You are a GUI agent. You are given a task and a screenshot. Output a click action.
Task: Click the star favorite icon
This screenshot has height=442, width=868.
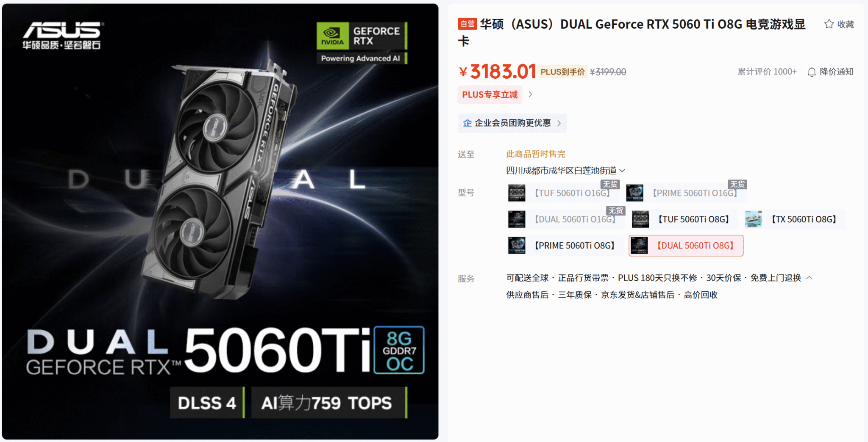coord(829,24)
